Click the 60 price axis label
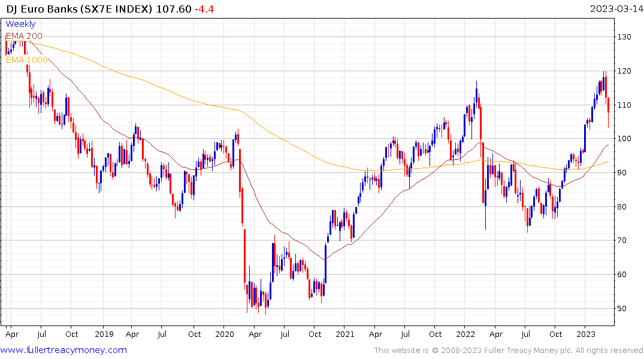Image resolution: width=644 pixels, height=359 pixels. 622,275
